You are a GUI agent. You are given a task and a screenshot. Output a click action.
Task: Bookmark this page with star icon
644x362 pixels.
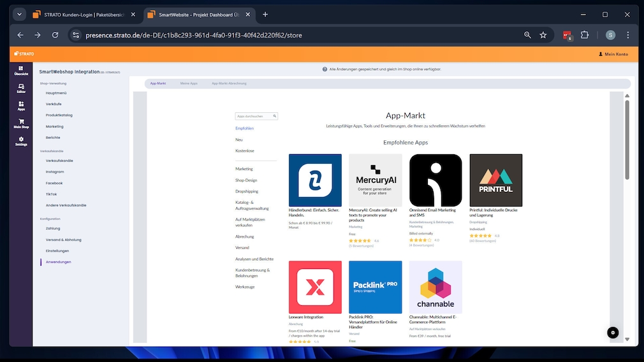click(x=543, y=35)
